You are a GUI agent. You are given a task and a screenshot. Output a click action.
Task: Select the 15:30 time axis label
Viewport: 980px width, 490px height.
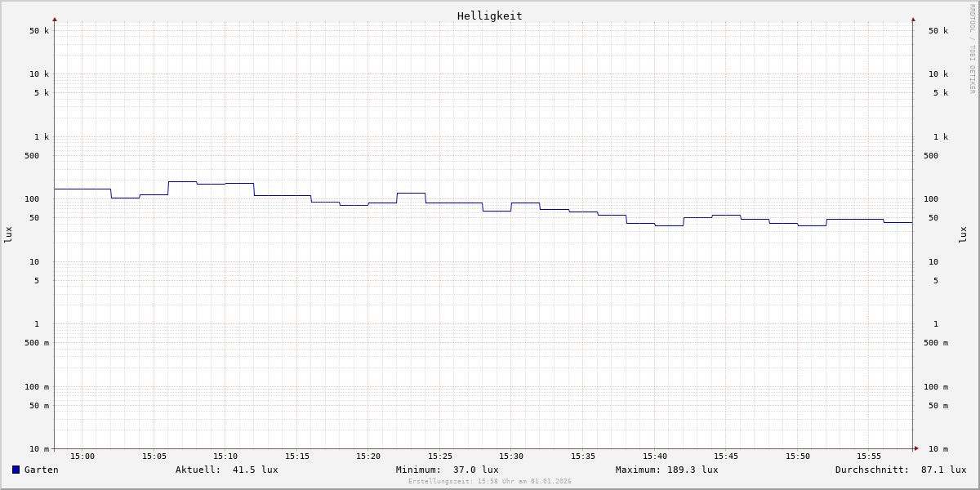pos(511,457)
